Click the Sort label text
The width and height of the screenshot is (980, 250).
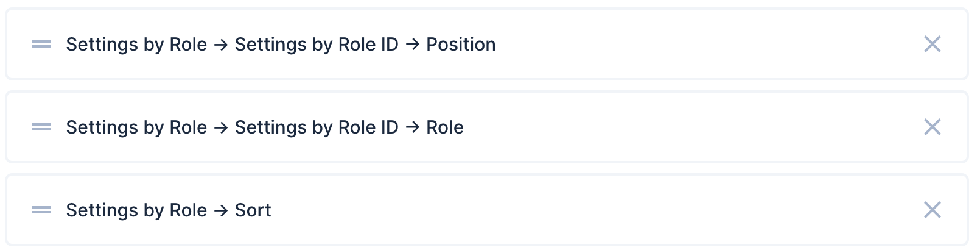point(253,210)
